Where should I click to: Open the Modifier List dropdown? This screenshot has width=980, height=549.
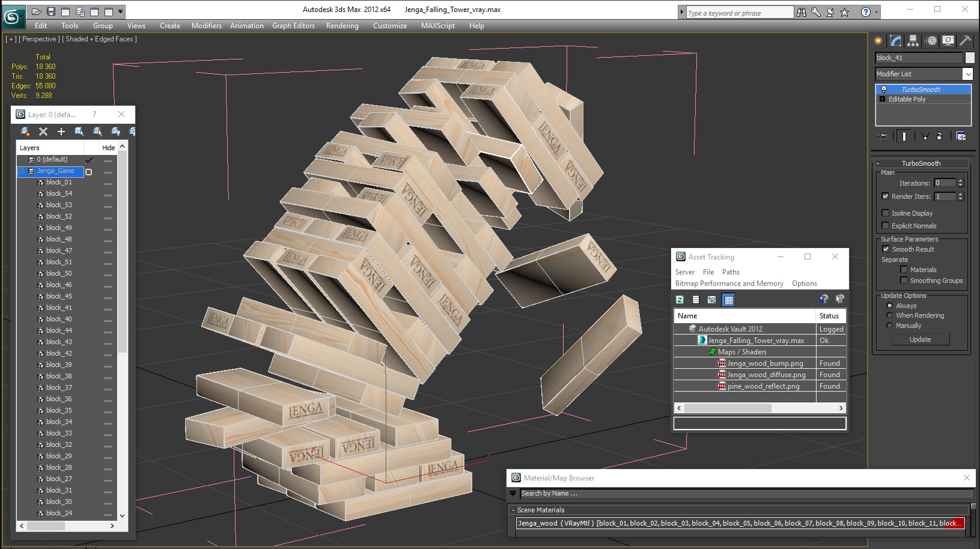(967, 74)
